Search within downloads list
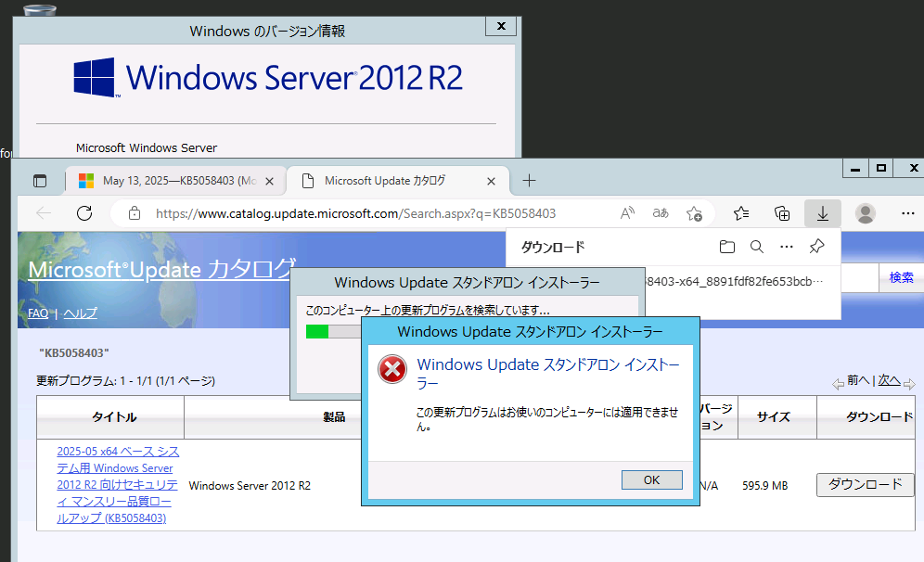Image resolution: width=924 pixels, height=562 pixels. 757,247
